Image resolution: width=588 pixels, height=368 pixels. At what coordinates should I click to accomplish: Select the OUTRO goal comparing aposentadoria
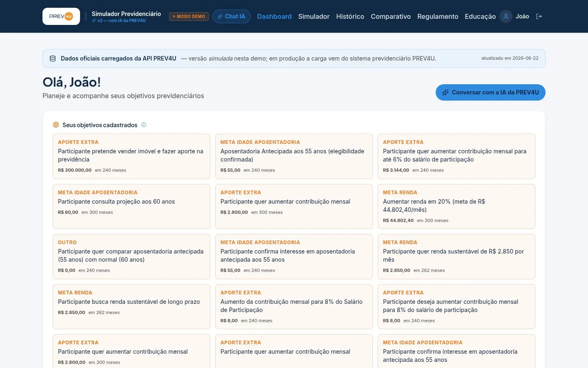(x=131, y=256)
